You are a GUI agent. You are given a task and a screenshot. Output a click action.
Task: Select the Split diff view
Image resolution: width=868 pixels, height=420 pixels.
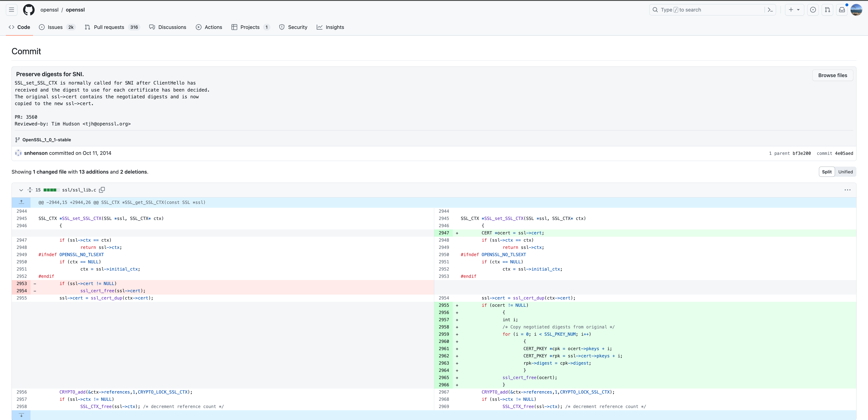(x=827, y=172)
